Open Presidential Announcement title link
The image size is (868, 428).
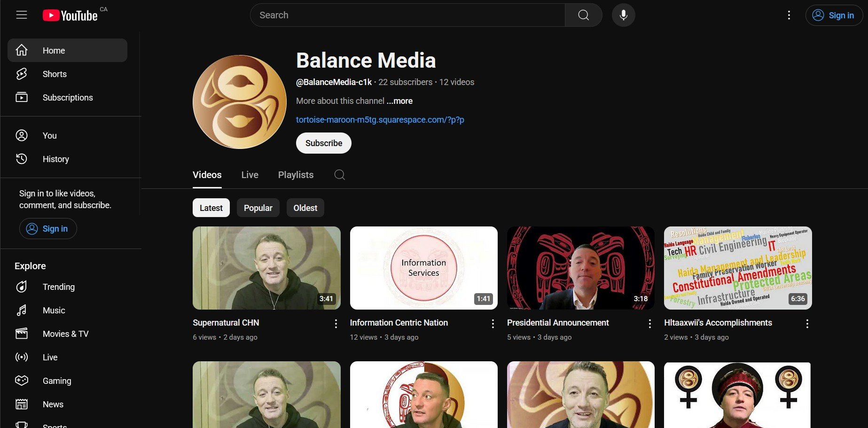coord(558,323)
